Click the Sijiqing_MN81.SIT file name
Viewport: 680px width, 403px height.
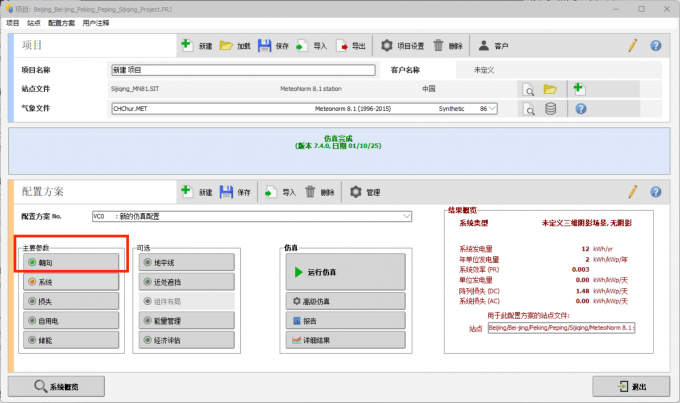pyautogui.click(x=135, y=89)
